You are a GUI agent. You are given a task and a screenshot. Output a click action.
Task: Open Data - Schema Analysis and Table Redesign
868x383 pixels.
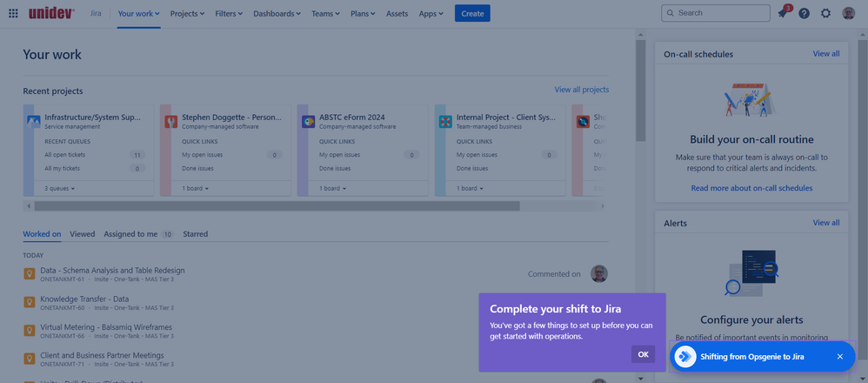112,271
